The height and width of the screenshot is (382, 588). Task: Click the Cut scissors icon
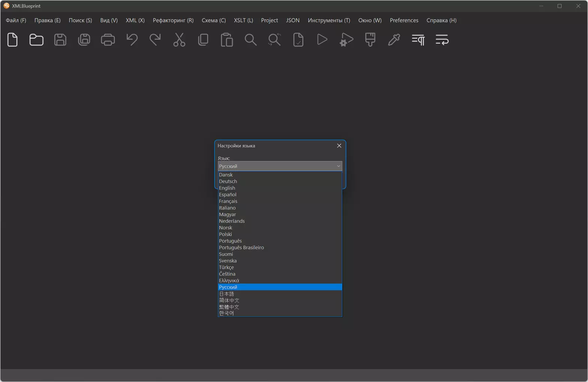click(179, 40)
